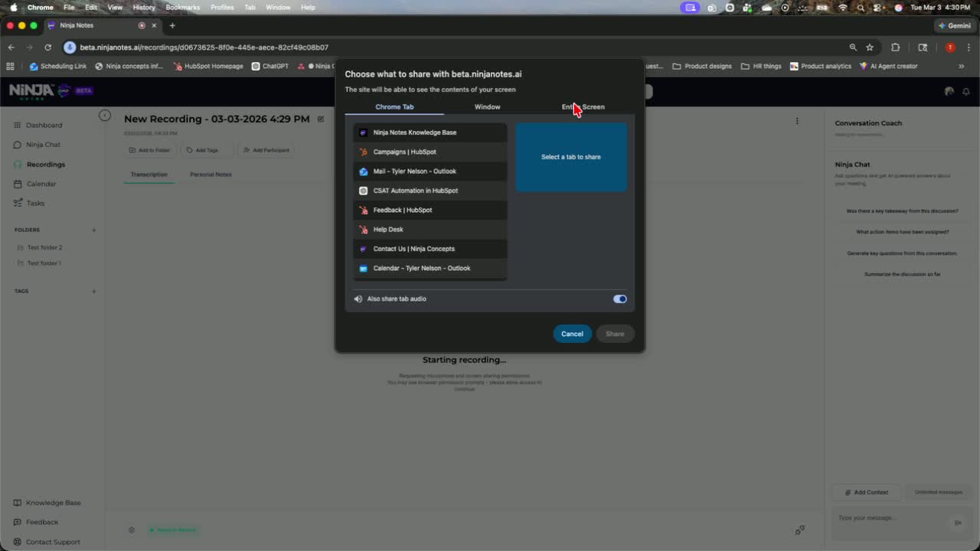Bookmark this page with the star icon
This screenshot has width=980, height=551.
tap(870, 47)
